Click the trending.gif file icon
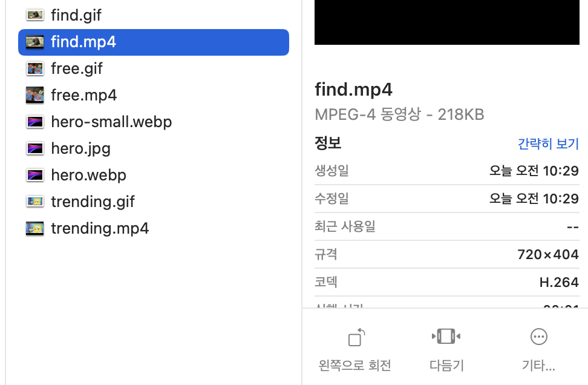Image resolution: width=588 pixels, height=385 pixels. tap(35, 202)
